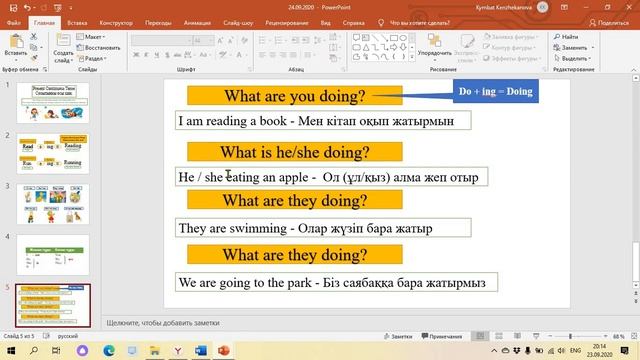Click the zoom in plus button
The height and width of the screenshot is (360, 640).
pos(605,336)
